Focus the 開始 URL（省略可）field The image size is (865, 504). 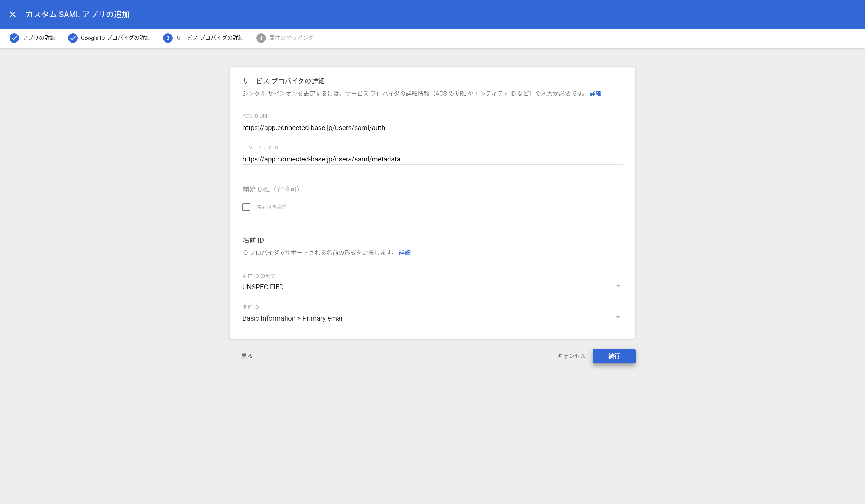[432, 189]
